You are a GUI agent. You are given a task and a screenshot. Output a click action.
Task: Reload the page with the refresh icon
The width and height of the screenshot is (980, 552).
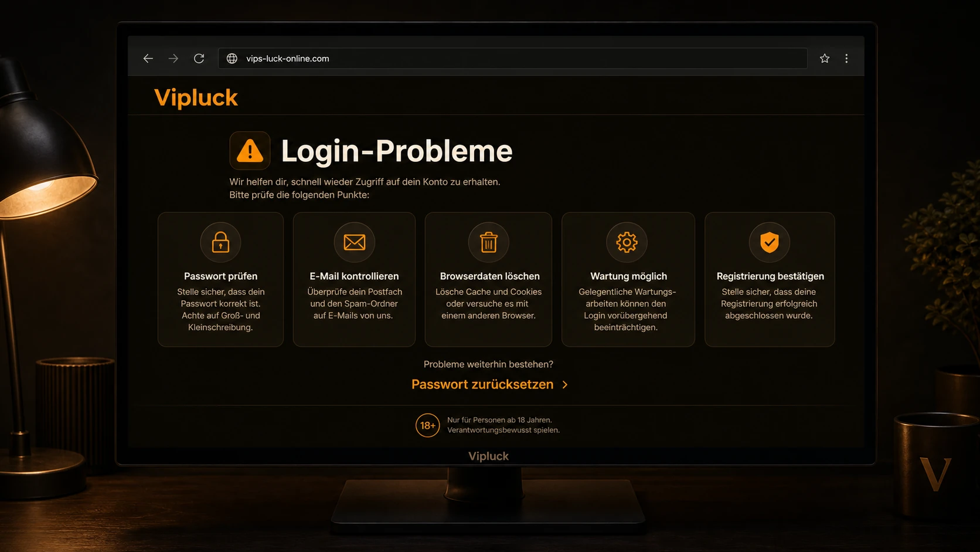coord(199,58)
